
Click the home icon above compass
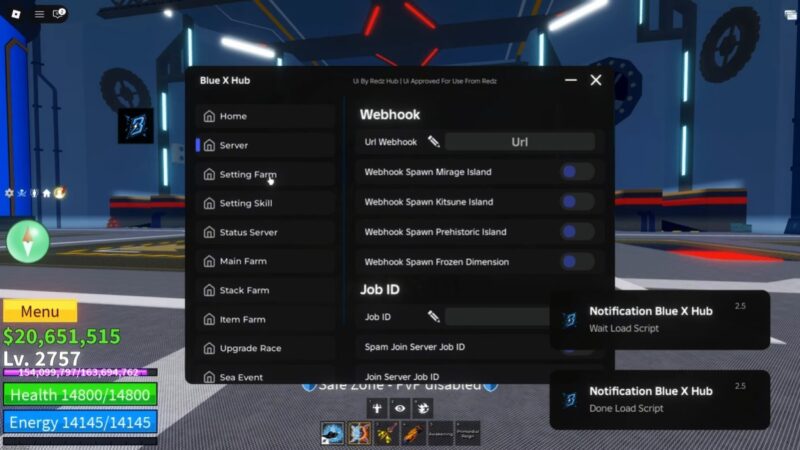tap(47, 193)
